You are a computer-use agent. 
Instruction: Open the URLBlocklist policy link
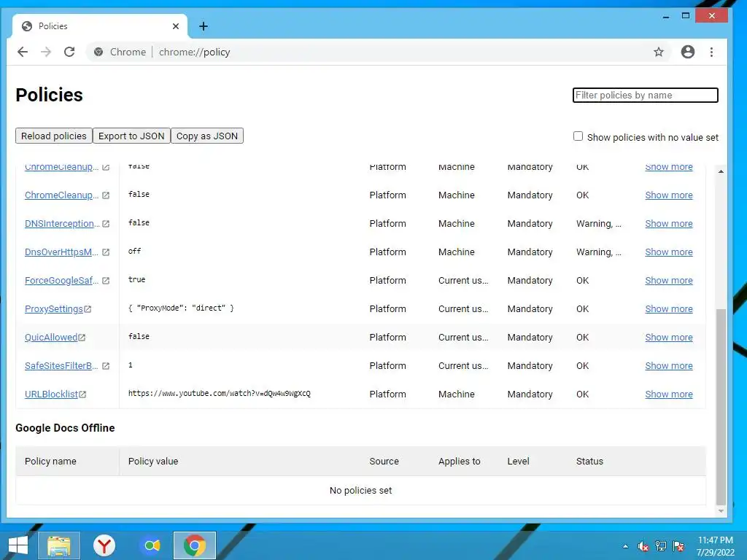coord(51,394)
